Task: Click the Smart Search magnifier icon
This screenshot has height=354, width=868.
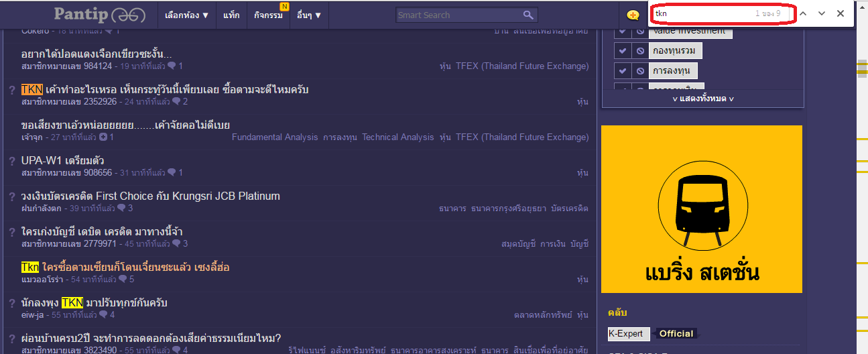Action: [x=529, y=15]
